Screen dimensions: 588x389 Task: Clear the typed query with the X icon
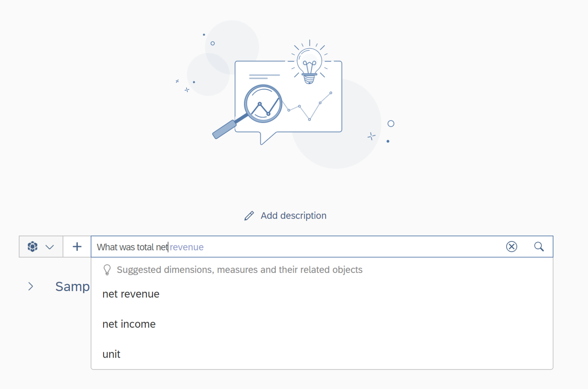click(x=511, y=247)
